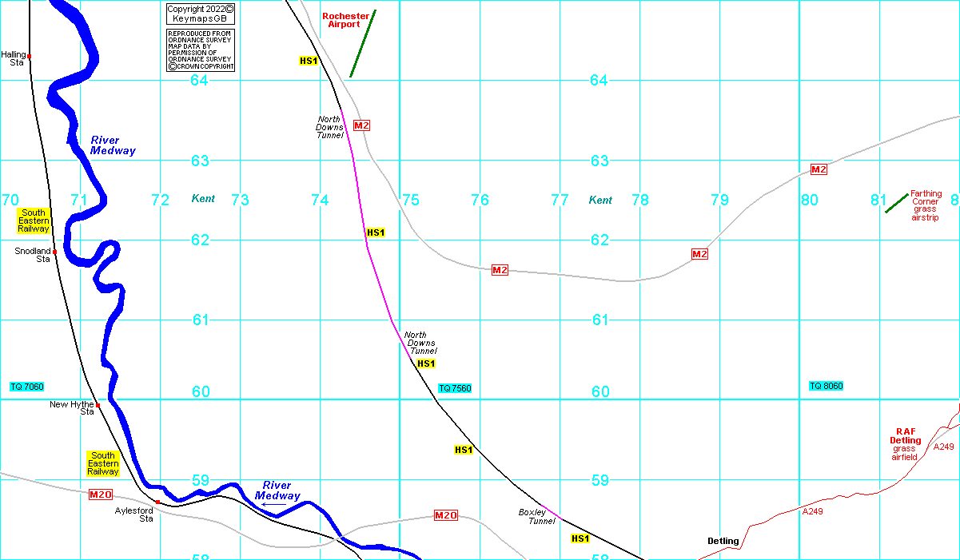Open the TQ 7560 grid tile label

click(455, 388)
